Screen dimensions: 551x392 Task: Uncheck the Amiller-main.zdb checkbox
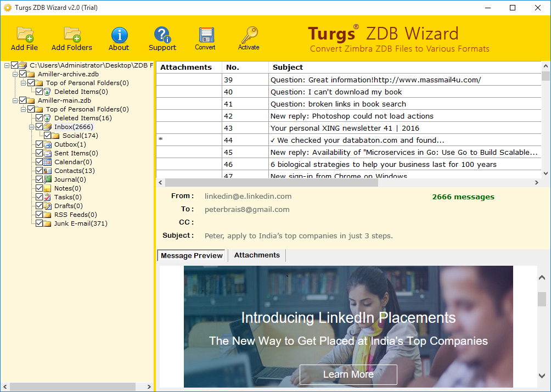pos(23,100)
